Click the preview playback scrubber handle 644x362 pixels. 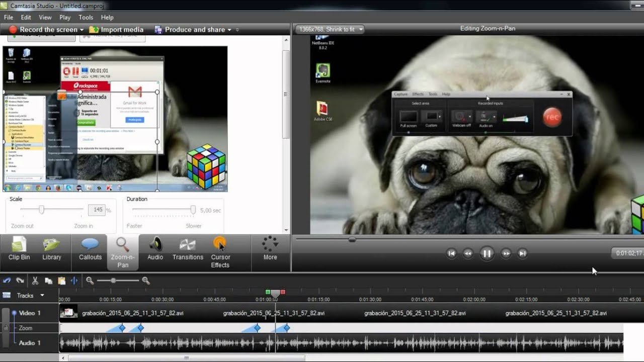352,240
